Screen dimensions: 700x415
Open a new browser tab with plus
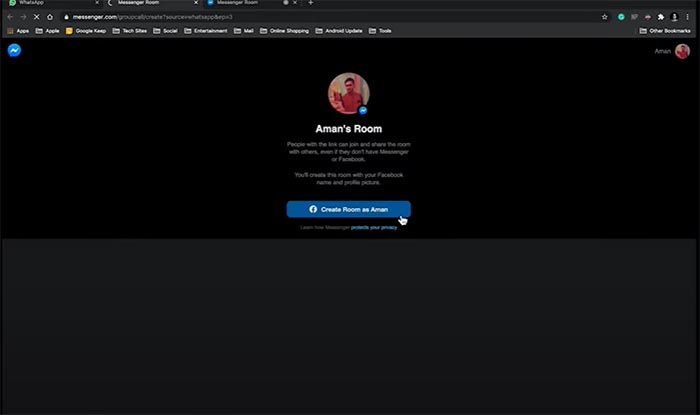tap(311, 3)
